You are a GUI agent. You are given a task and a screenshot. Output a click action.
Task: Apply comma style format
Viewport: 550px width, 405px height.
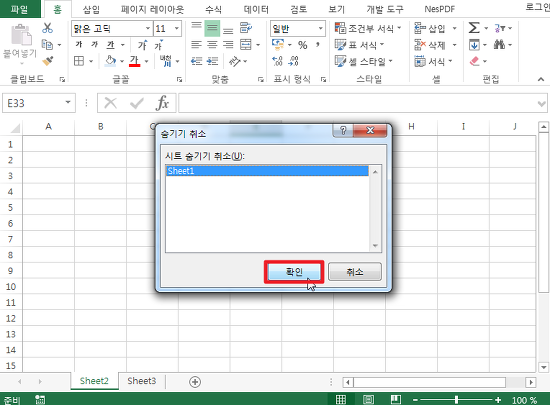coord(318,45)
